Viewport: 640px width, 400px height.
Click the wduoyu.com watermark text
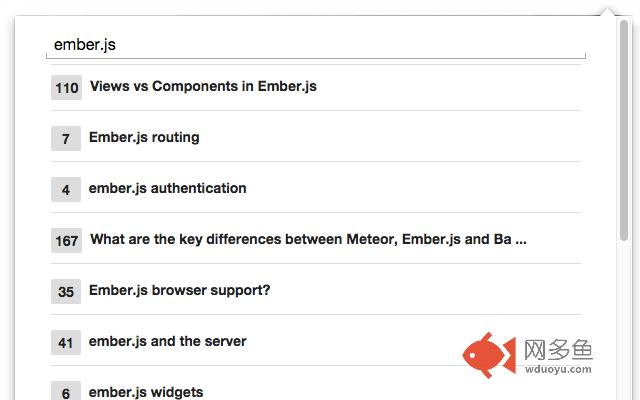coord(558,369)
